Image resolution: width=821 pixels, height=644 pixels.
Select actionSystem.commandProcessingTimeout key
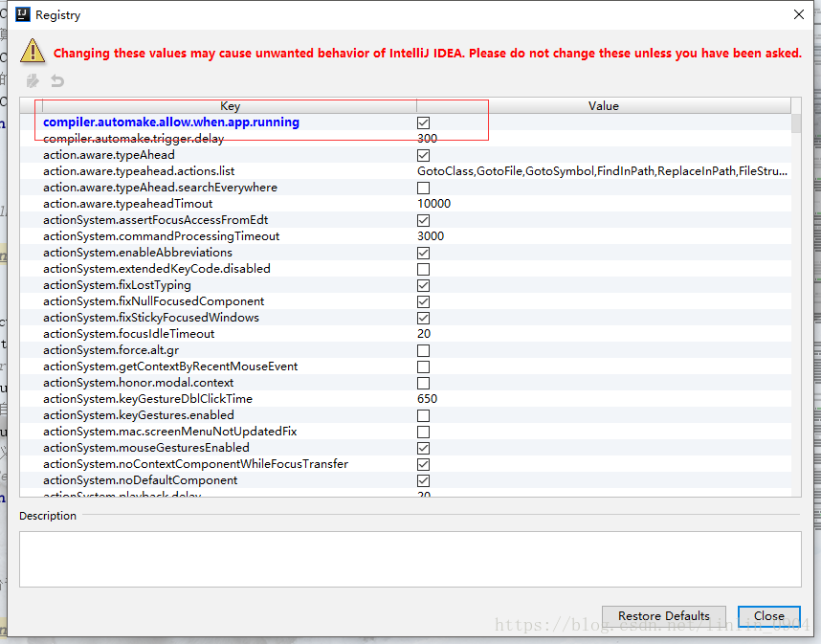click(x=162, y=236)
